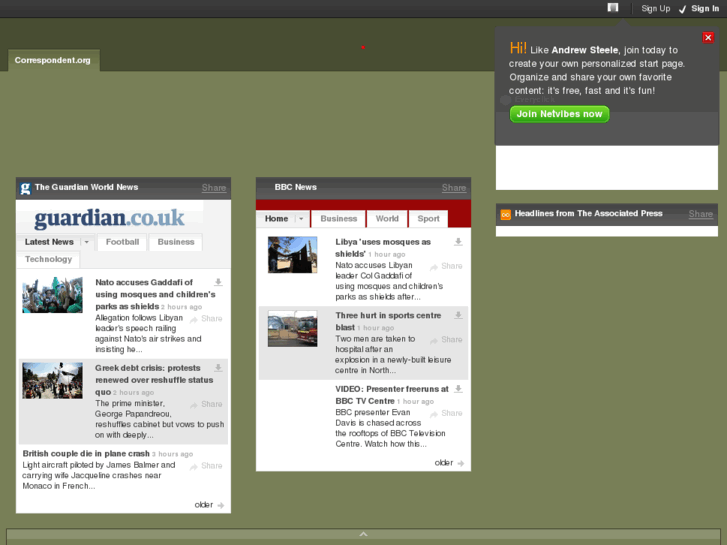Share the Associated Press headlines widget

click(701, 214)
